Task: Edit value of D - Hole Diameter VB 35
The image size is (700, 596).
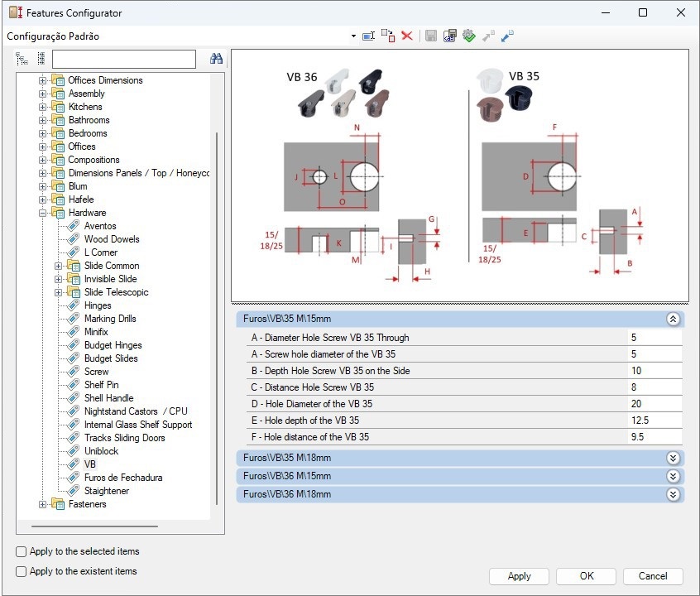Action: [x=654, y=404]
